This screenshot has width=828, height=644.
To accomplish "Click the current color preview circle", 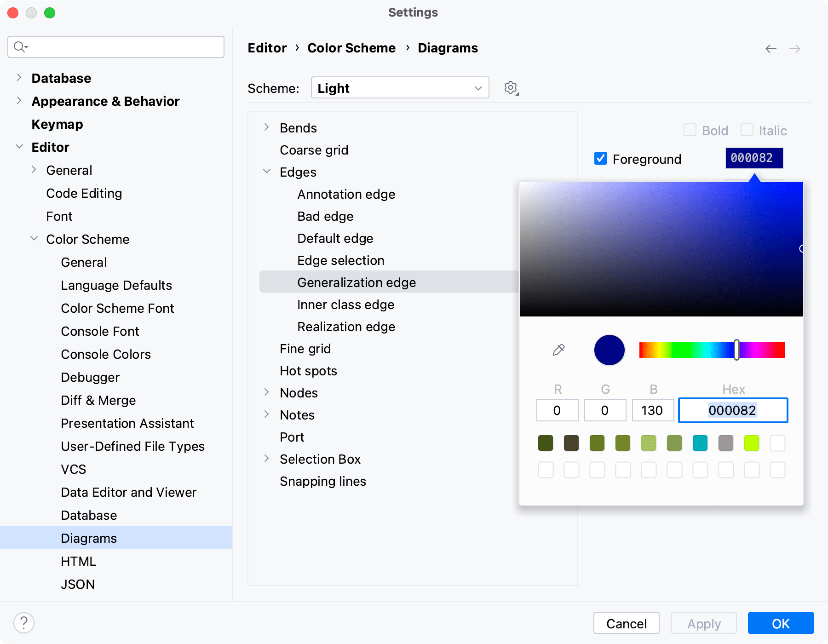I will pyautogui.click(x=609, y=350).
